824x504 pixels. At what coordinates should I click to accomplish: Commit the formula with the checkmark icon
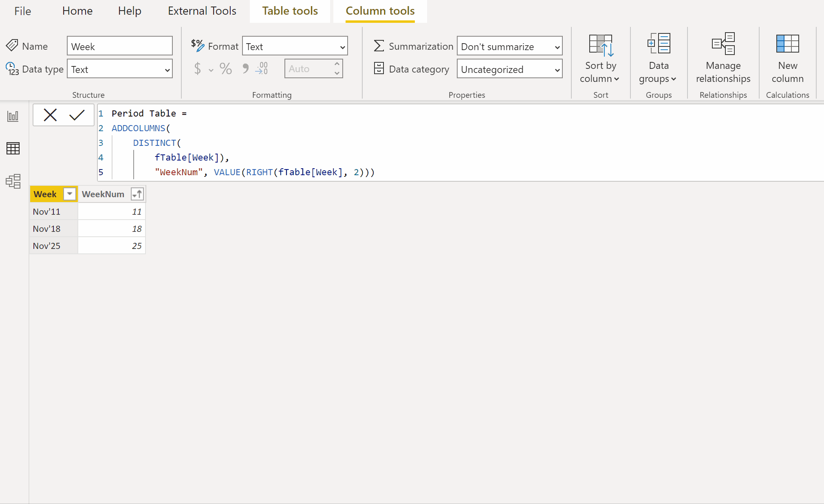tap(77, 115)
